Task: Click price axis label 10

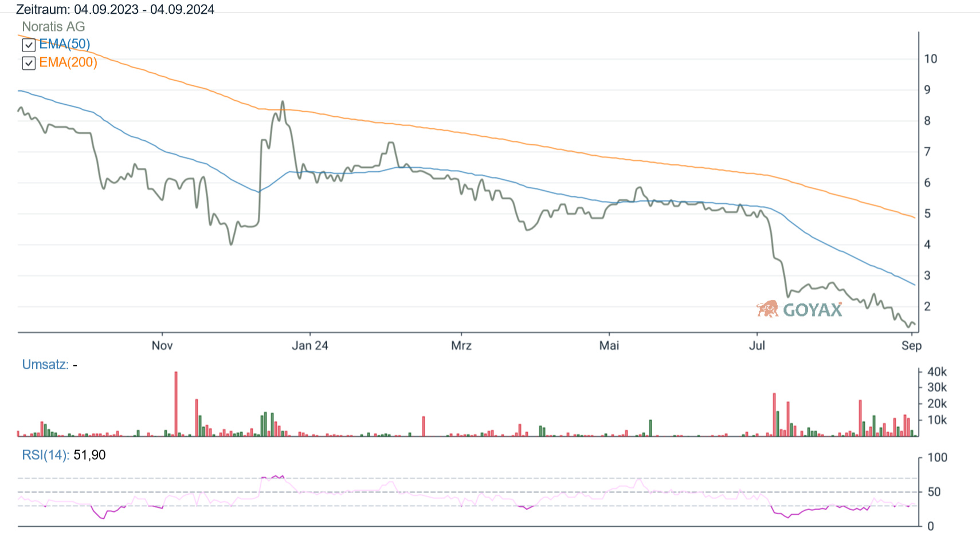Action: point(931,58)
